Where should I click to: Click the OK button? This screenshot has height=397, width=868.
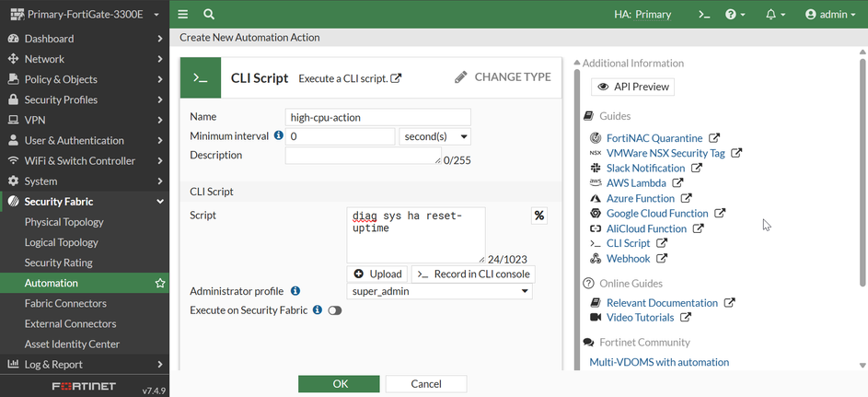[340, 383]
